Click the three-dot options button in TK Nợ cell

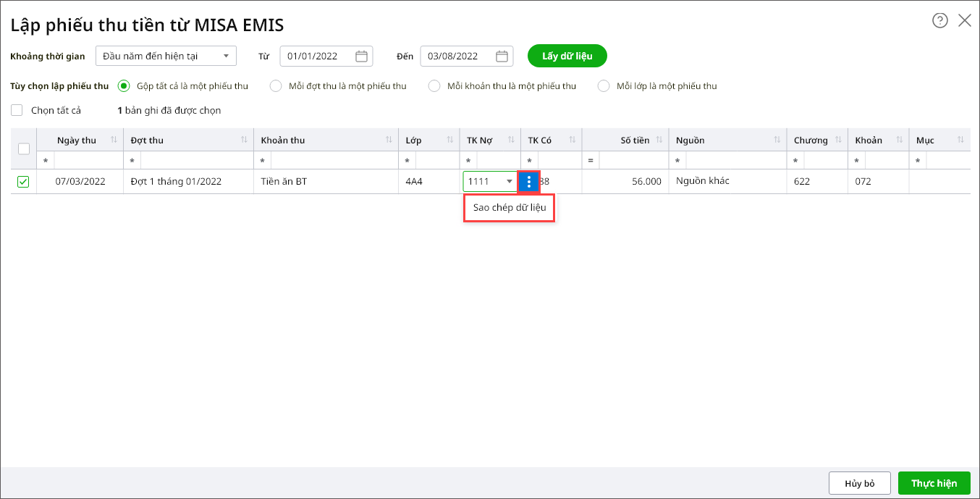coord(529,181)
